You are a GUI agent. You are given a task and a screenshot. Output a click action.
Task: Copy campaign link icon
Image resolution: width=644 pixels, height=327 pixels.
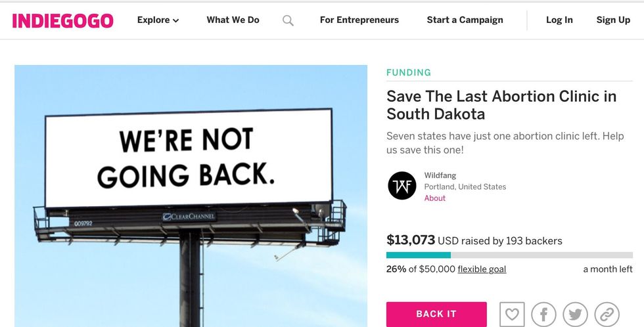pyautogui.click(x=607, y=314)
